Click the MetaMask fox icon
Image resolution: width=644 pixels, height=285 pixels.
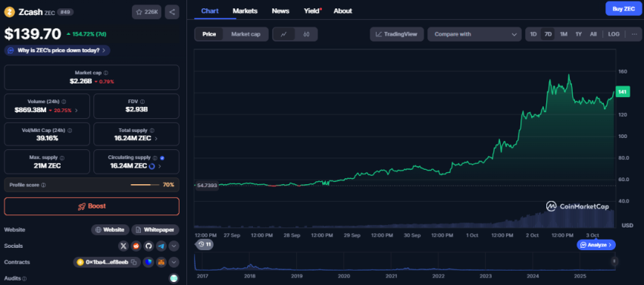(x=161, y=262)
